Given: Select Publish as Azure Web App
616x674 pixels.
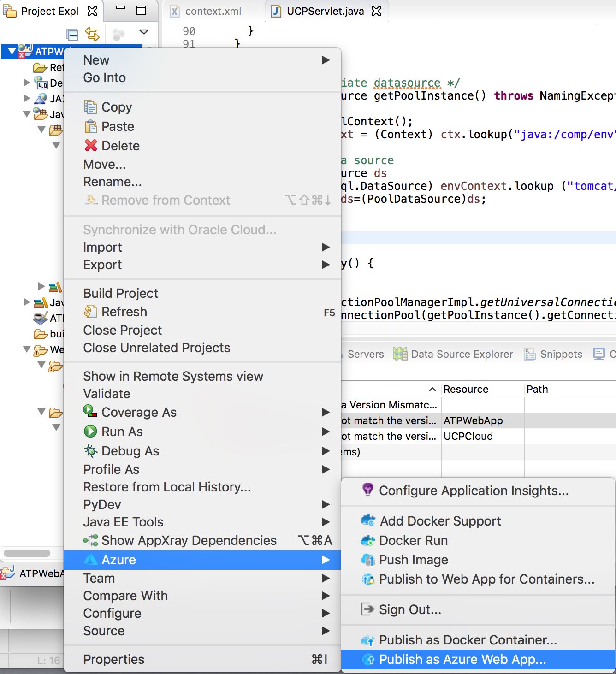Looking at the screenshot, I should 462,659.
